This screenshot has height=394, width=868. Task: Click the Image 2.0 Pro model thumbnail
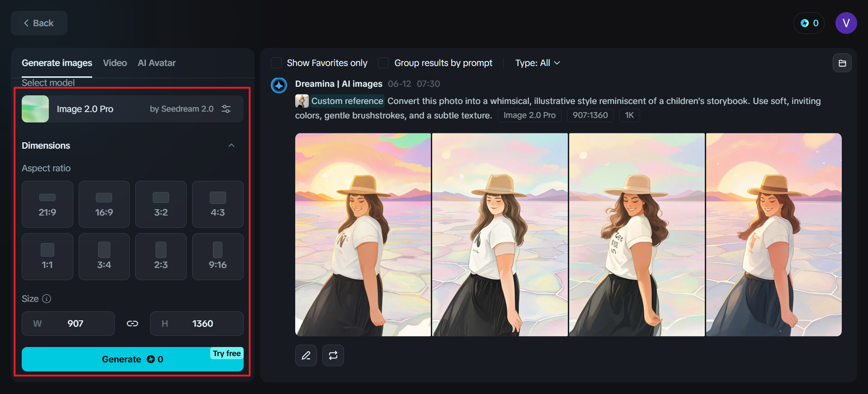click(35, 109)
